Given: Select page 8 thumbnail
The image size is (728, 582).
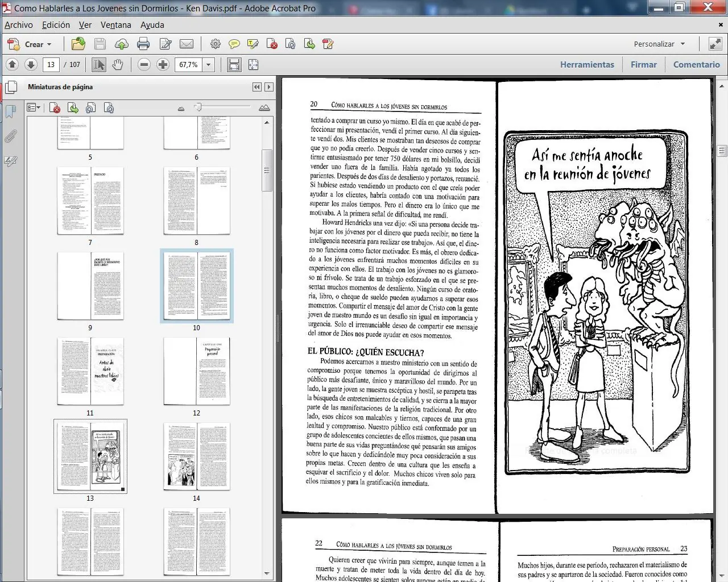Looking at the screenshot, I should click(x=197, y=201).
